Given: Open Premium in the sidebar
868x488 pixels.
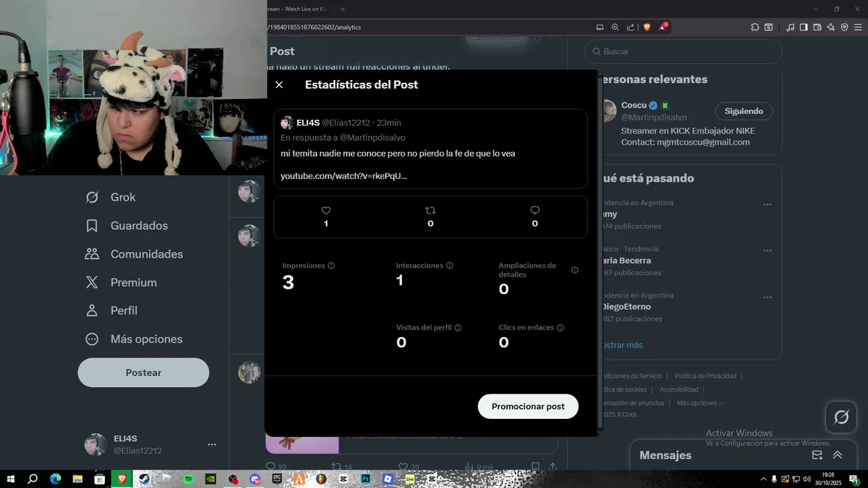Looking at the screenshot, I should coord(121,283).
